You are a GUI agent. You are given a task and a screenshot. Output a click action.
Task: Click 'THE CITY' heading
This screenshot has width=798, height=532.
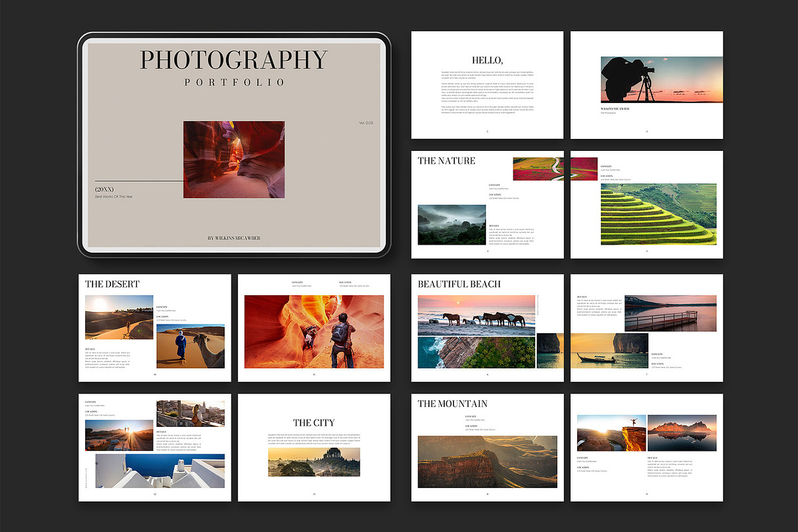(x=314, y=423)
